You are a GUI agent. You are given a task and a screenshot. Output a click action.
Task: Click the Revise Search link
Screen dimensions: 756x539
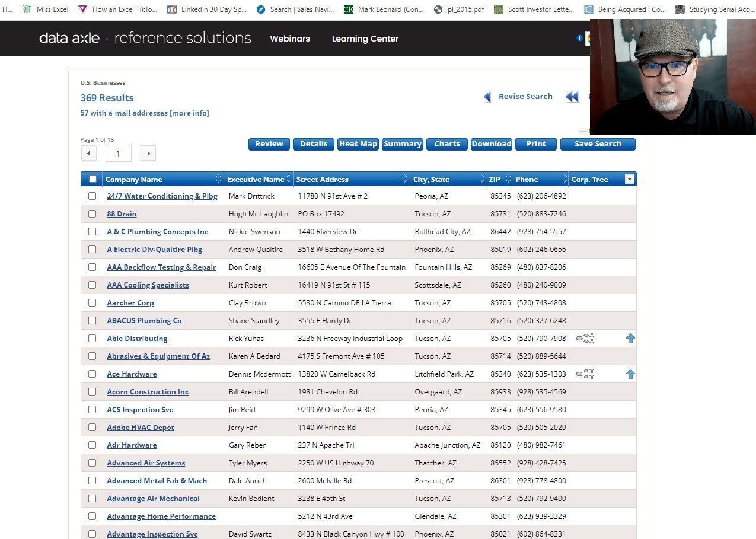(525, 97)
